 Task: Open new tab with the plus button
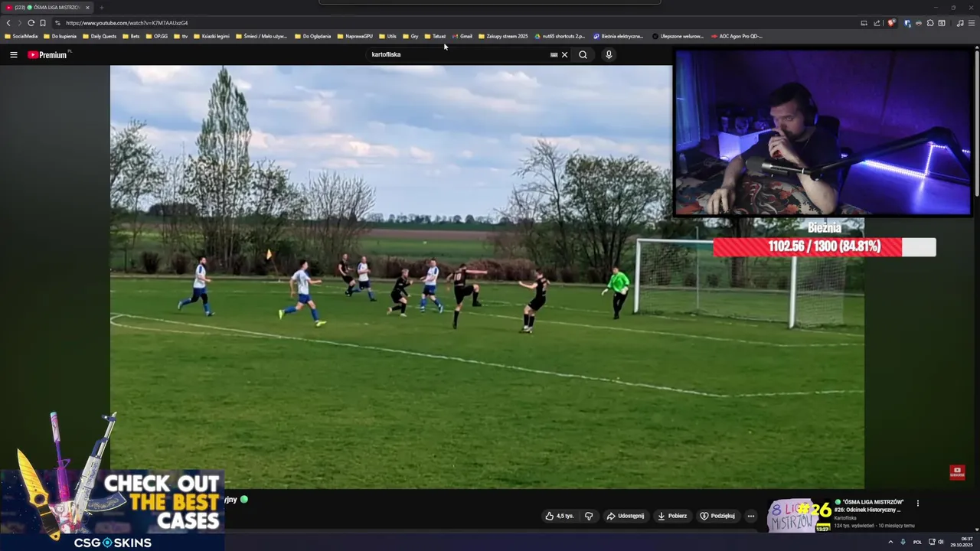coord(101,8)
